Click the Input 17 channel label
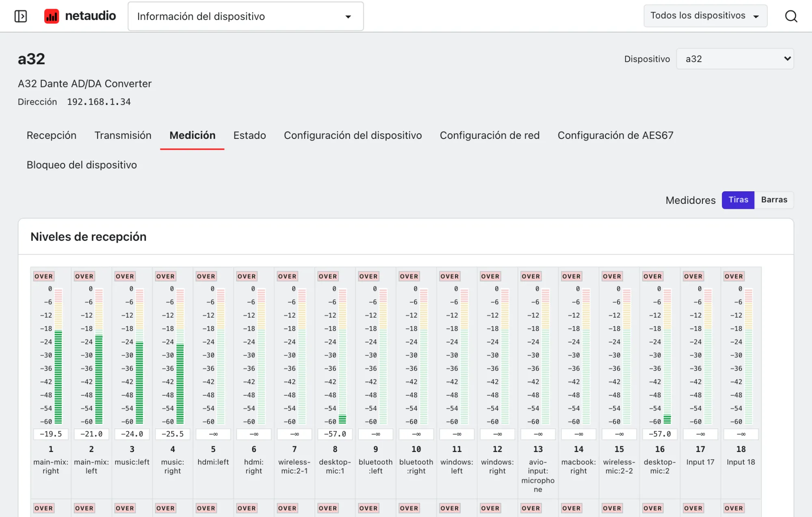812x517 pixels. click(700, 462)
